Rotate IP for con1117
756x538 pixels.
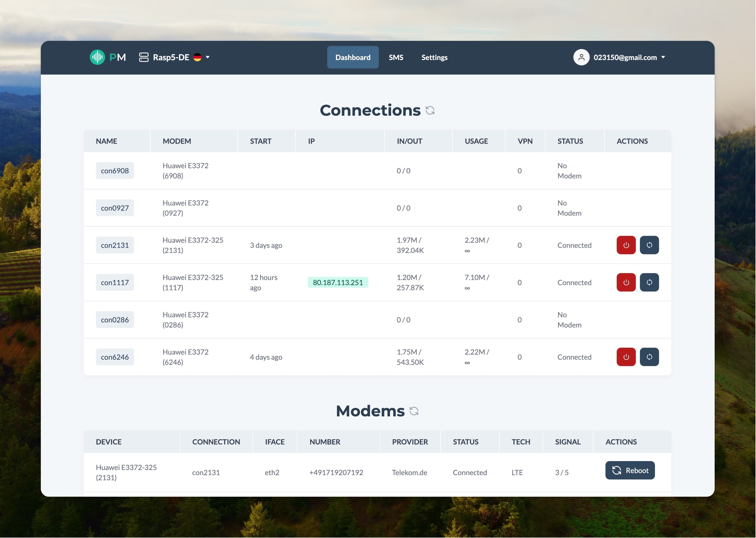coord(649,283)
